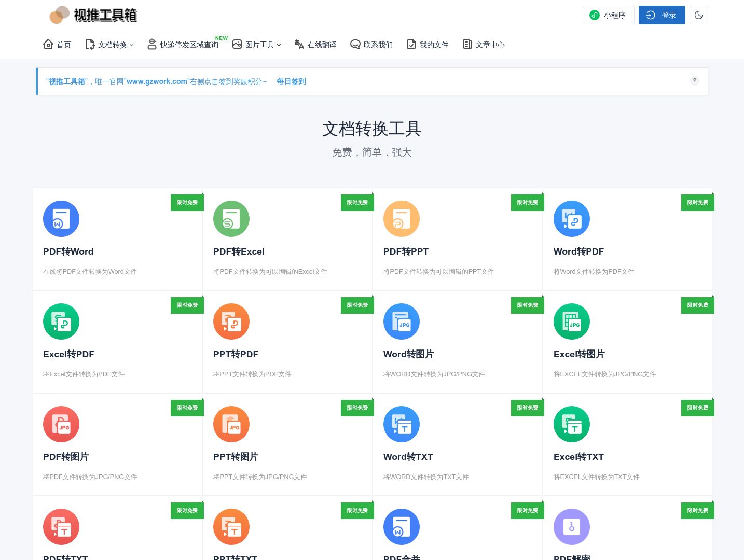Open the Excel转TXT tool icon
Viewport: 744px width, 560px height.
572,424
